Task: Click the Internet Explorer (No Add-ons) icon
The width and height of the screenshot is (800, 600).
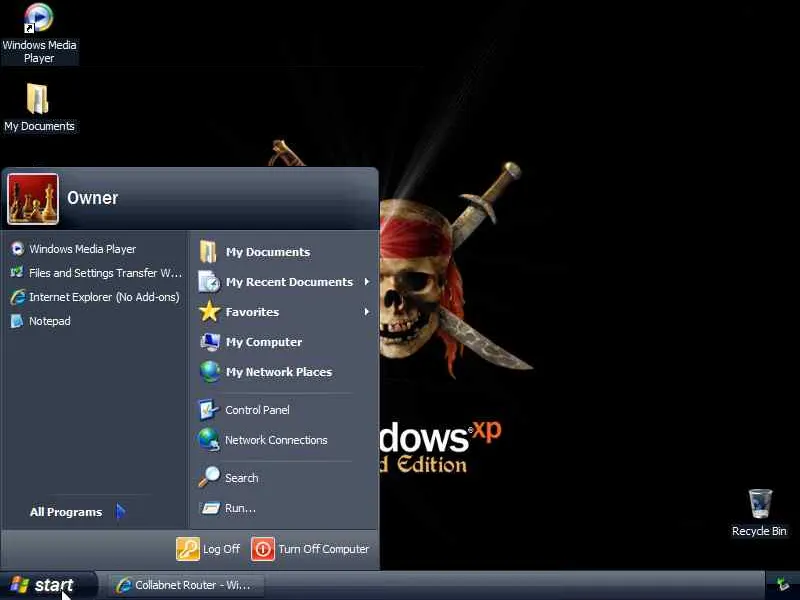Action: [x=17, y=297]
